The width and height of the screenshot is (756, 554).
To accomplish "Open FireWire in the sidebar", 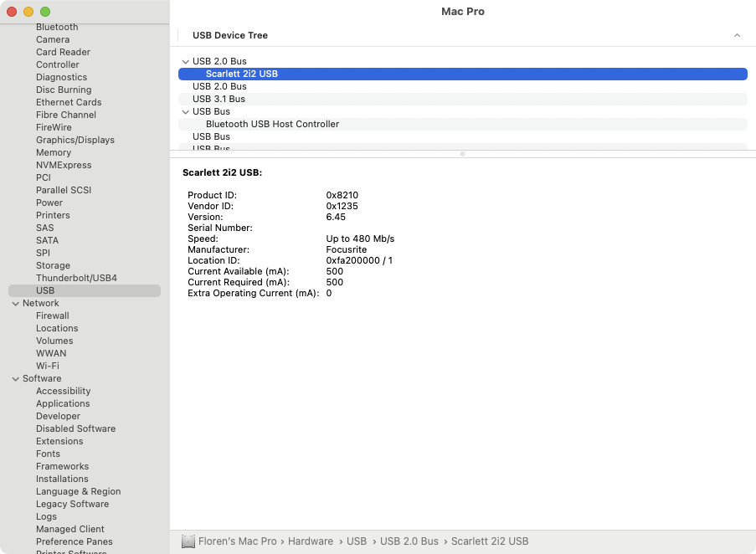I will (54, 127).
